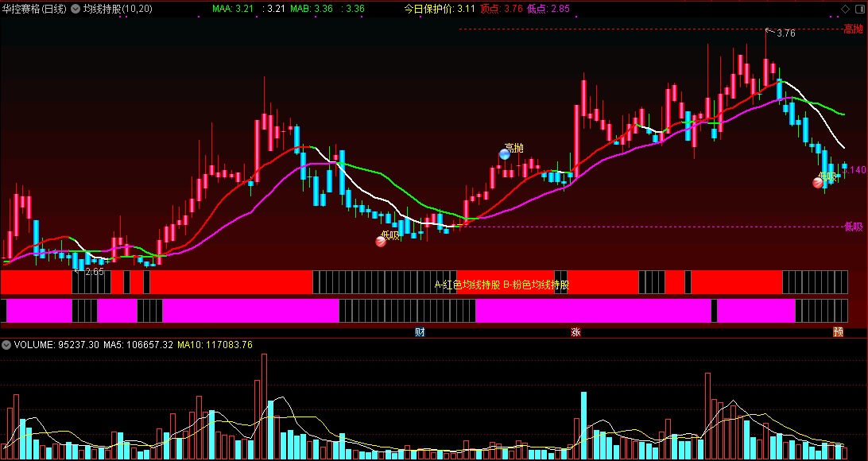
Task: Select the MAB: 3.36 value
Action: (312, 9)
